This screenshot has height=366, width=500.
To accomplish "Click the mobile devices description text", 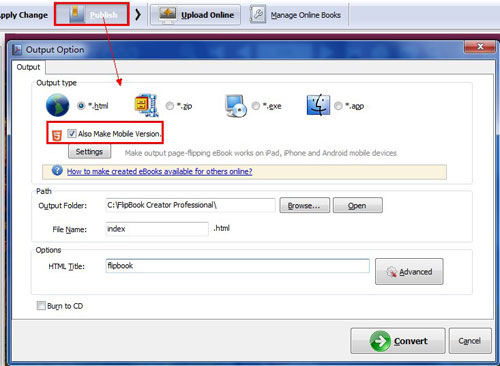I will tap(260, 153).
